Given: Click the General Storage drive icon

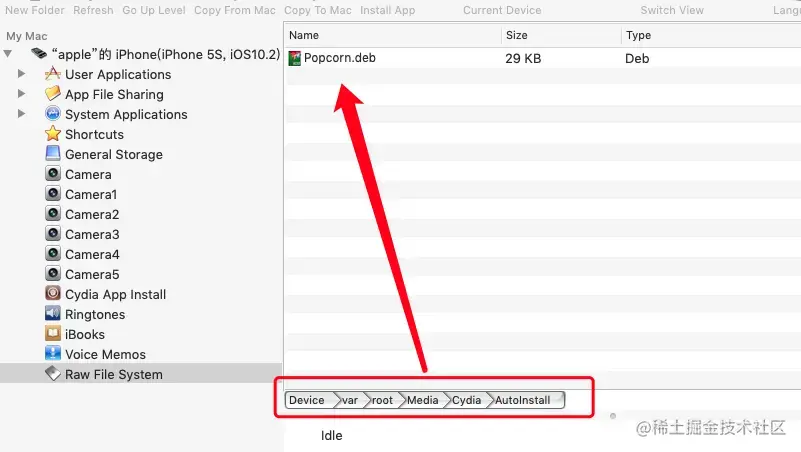Looking at the screenshot, I should pyautogui.click(x=53, y=153).
